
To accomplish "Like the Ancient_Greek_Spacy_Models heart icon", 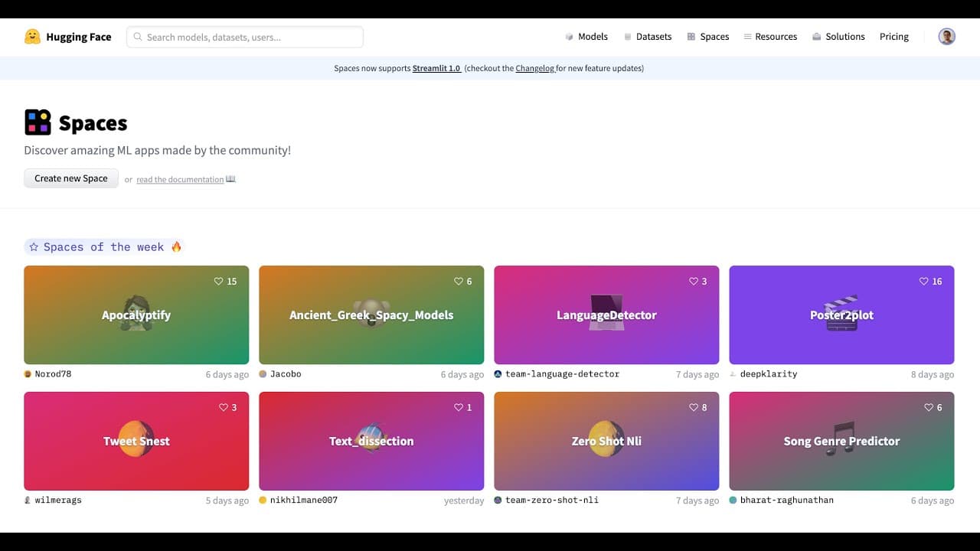I will tap(459, 282).
